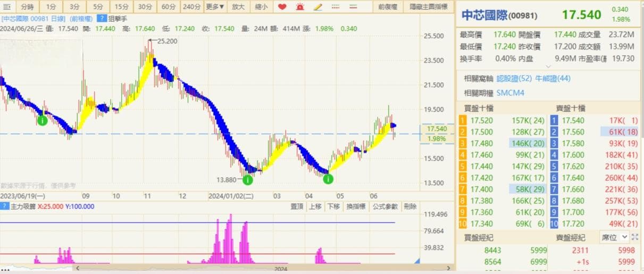
Task: Switch chart to 5分 timeframe
Action: pyautogui.click(x=98, y=7)
